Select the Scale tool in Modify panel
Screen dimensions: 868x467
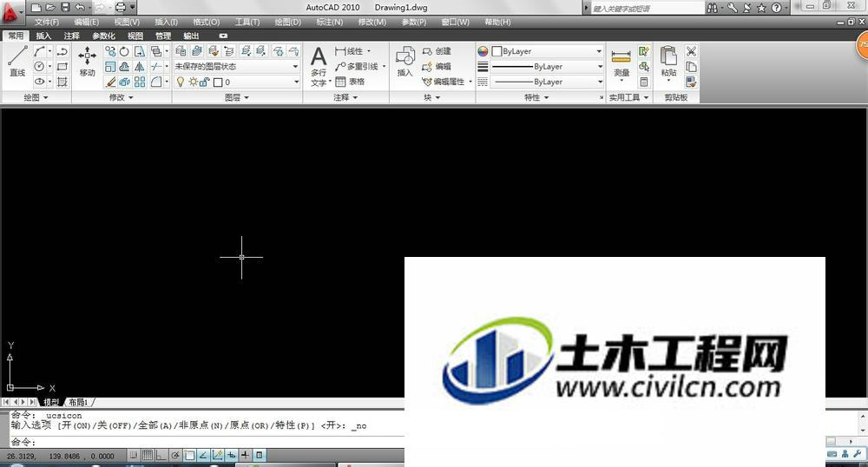click(x=111, y=66)
